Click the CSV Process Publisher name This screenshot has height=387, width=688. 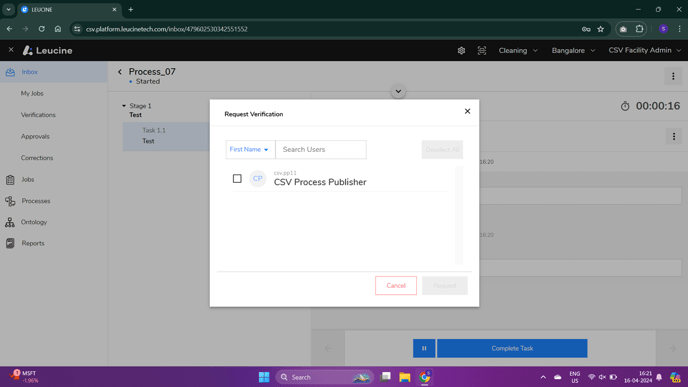tap(320, 182)
